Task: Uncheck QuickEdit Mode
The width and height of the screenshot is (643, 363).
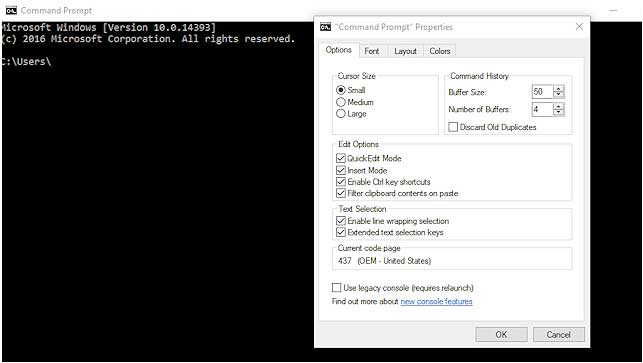Action: (341, 158)
